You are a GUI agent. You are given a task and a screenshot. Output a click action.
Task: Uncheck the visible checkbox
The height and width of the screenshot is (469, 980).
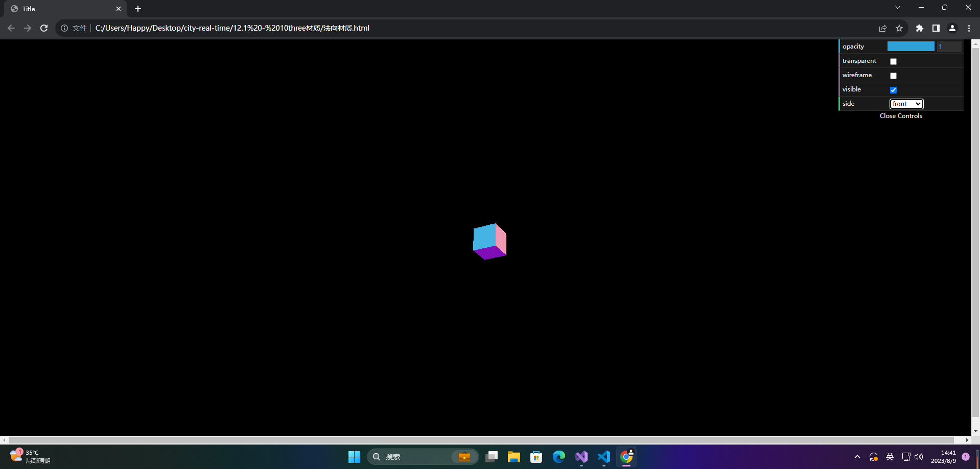[x=893, y=90]
